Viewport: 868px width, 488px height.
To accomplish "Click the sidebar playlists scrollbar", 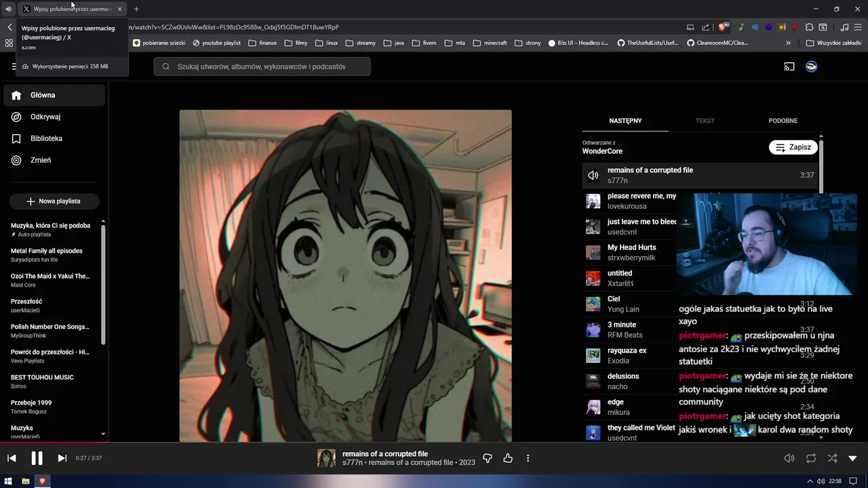I will tap(103, 285).
